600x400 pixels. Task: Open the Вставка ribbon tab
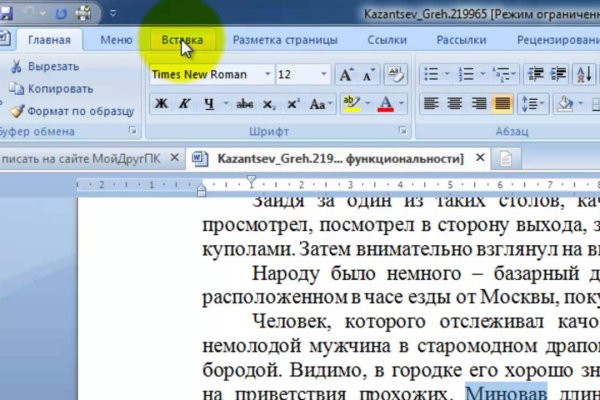click(182, 40)
